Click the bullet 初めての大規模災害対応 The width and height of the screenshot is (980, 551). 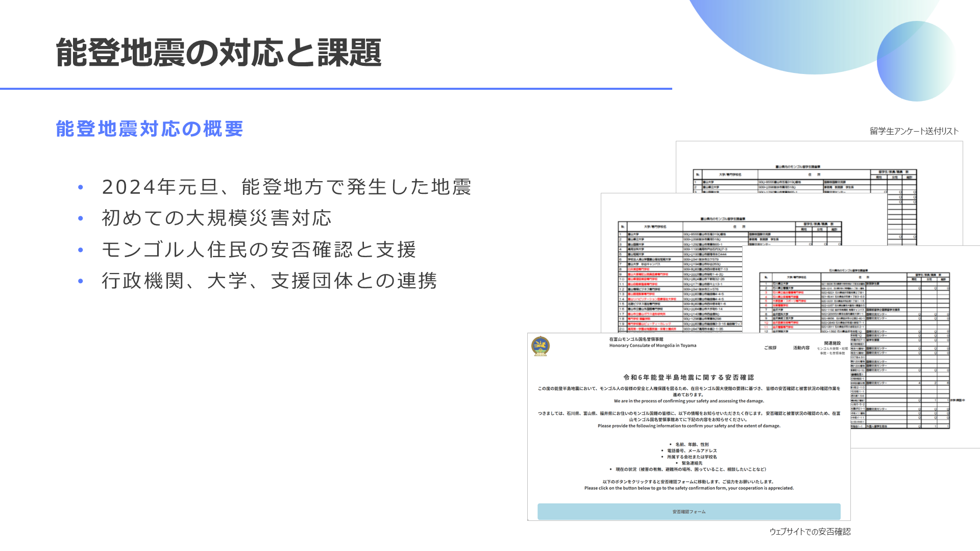pyautogui.click(x=216, y=218)
